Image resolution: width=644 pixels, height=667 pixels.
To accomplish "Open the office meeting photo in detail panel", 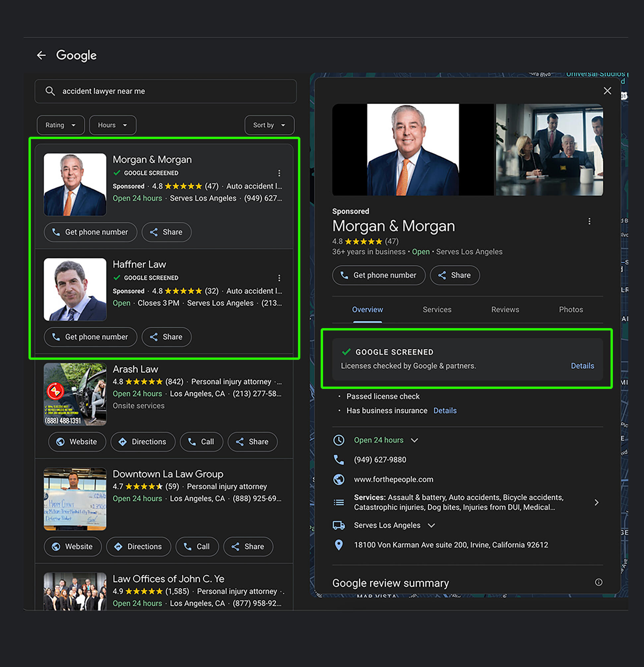I will 549,150.
